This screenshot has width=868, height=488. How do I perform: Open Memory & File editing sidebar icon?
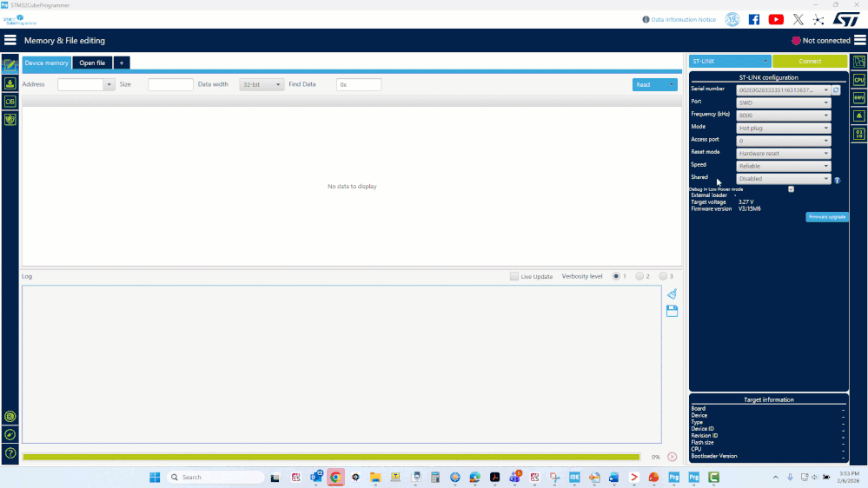(x=10, y=65)
